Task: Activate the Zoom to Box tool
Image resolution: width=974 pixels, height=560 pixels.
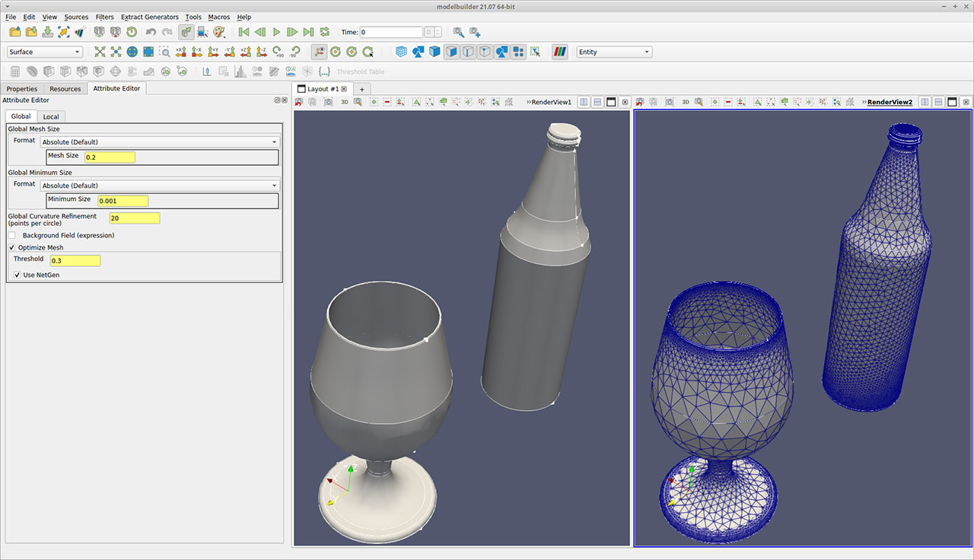Action: [x=166, y=52]
